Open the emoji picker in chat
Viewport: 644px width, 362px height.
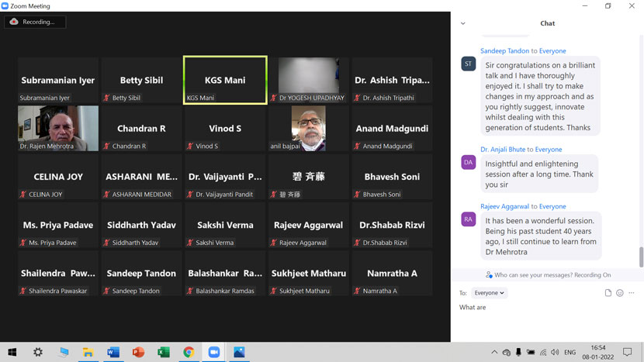pos(620,293)
